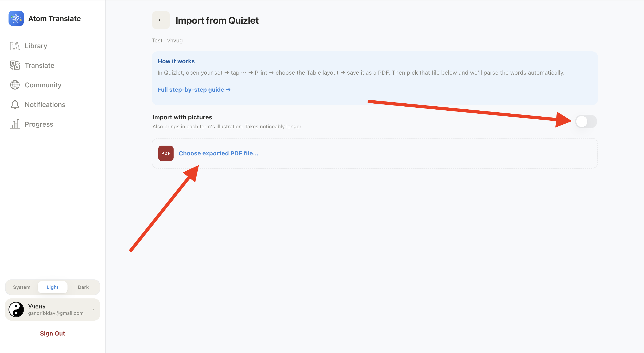Switch to the Dark theme option
644x353 pixels.
(83, 287)
